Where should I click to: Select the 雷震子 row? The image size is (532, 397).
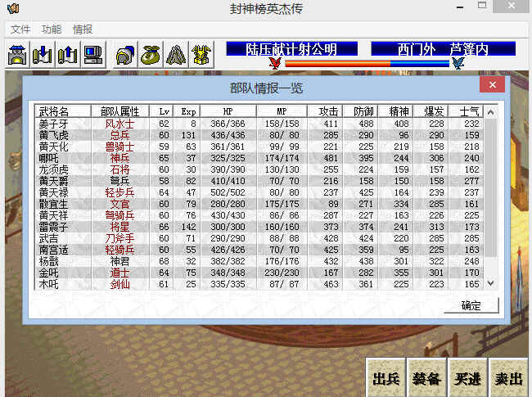click(259, 227)
